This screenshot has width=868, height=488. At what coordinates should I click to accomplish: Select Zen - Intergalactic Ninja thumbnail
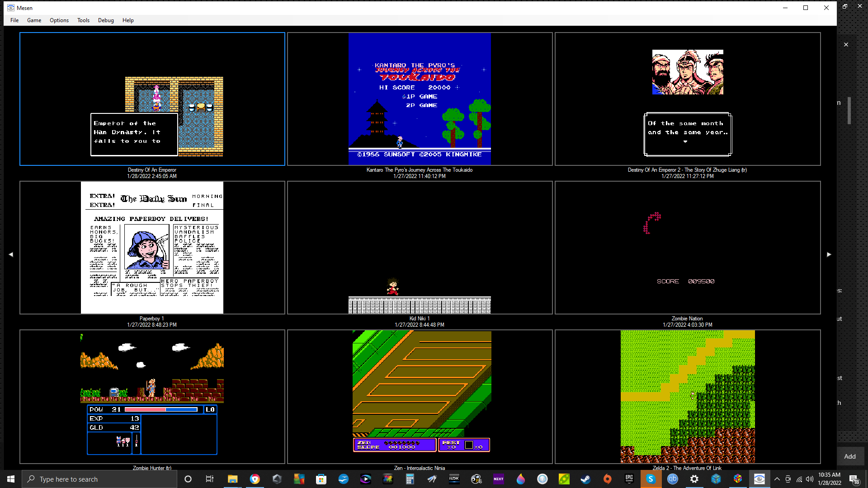[x=420, y=397]
